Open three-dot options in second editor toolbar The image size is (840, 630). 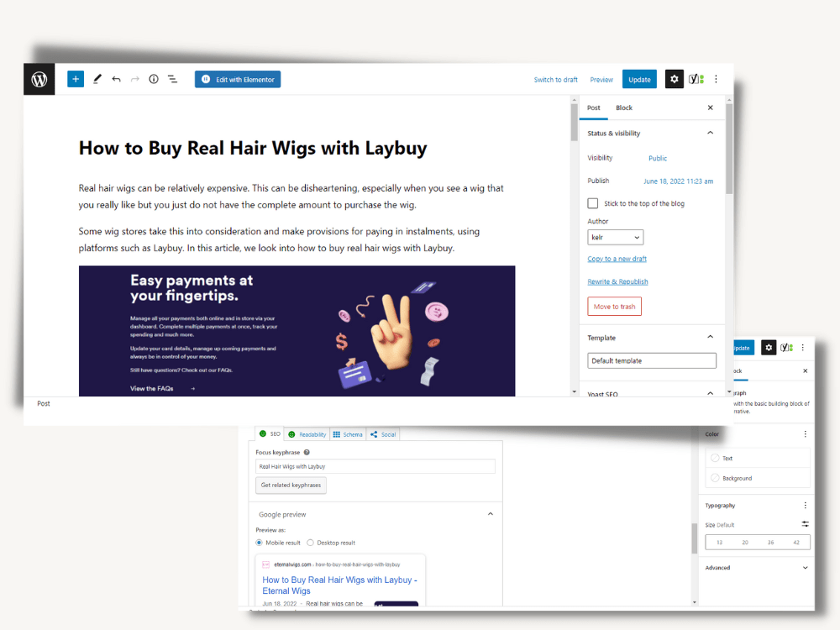click(802, 348)
